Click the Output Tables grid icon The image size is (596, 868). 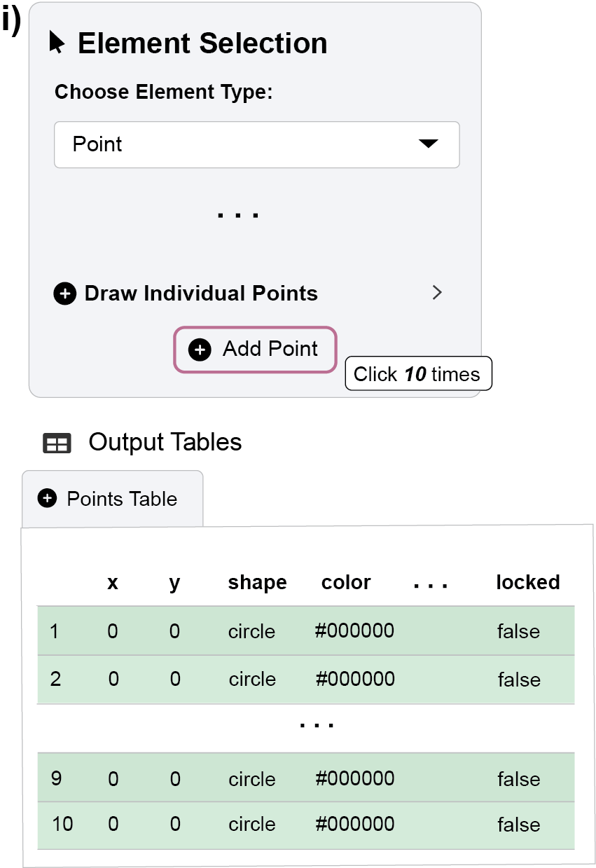(57, 443)
